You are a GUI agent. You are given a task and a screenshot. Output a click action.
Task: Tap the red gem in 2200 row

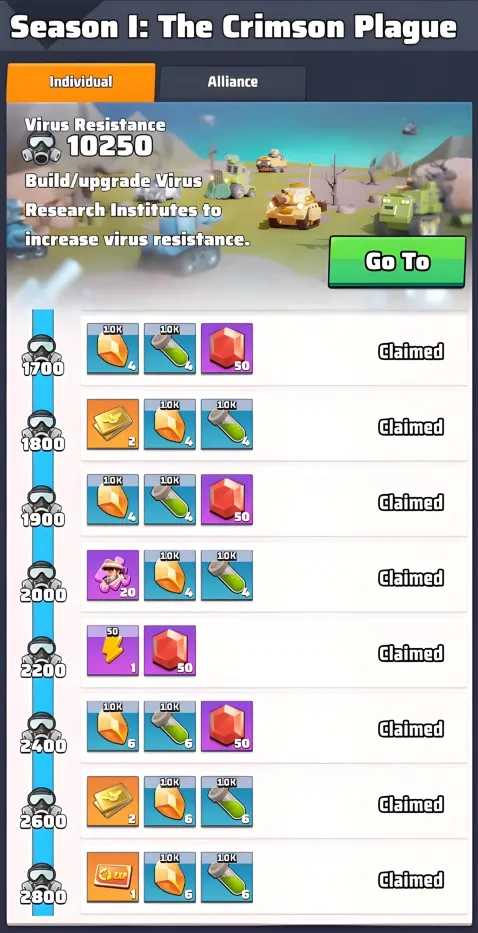(170, 651)
